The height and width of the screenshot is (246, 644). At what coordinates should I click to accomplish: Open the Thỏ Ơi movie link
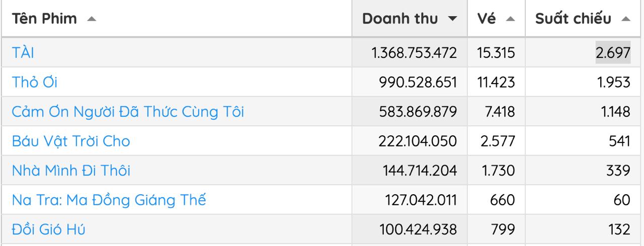[35, 82]
